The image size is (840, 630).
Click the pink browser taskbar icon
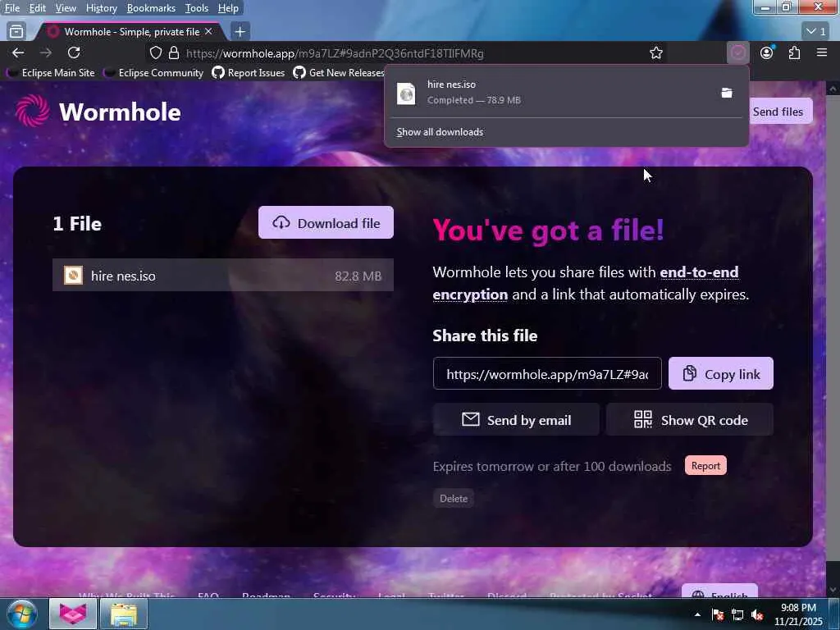click(x=73, y=614)
